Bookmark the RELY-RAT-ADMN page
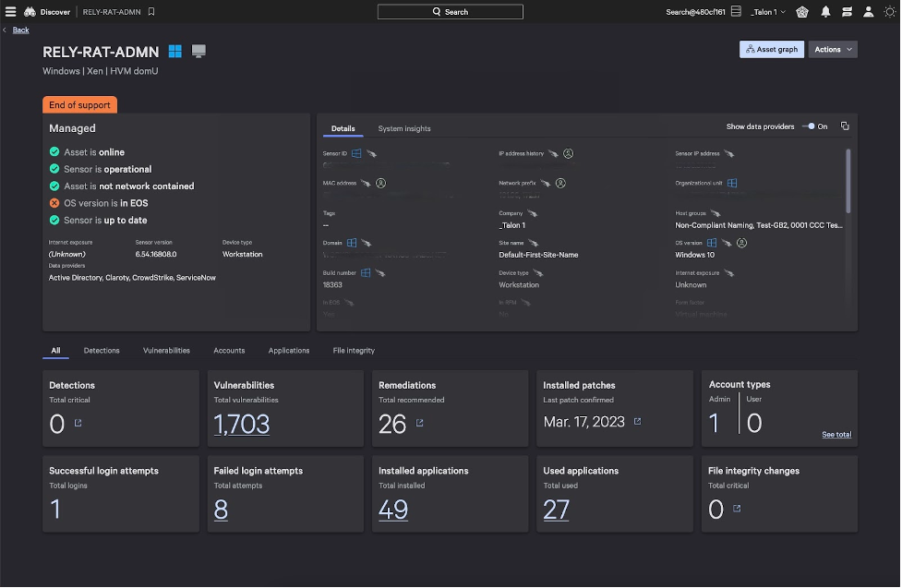Viewport: 902px width, 588px height. point(151,11)
